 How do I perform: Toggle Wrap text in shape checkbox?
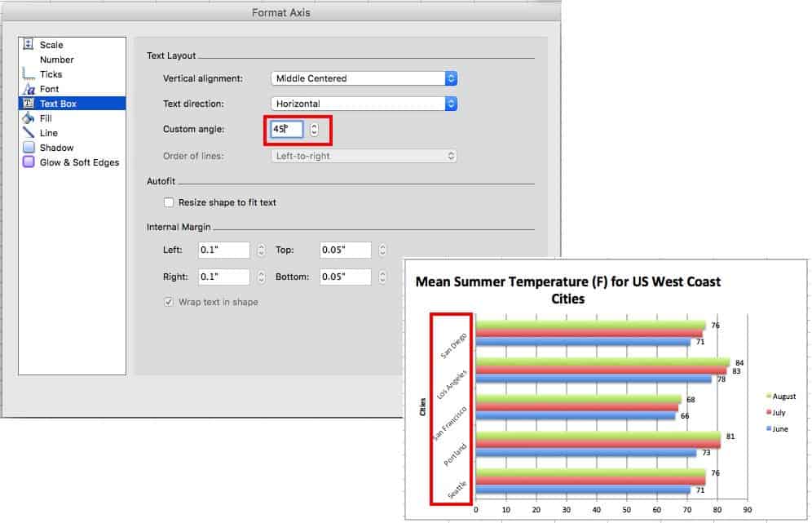pyautogui.click(x=169, y=302)
